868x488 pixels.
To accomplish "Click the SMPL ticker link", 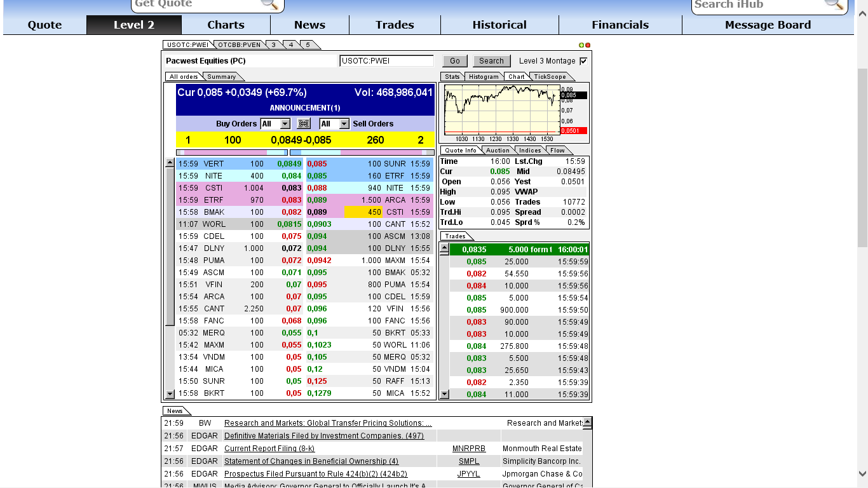I will coord(469,461).
